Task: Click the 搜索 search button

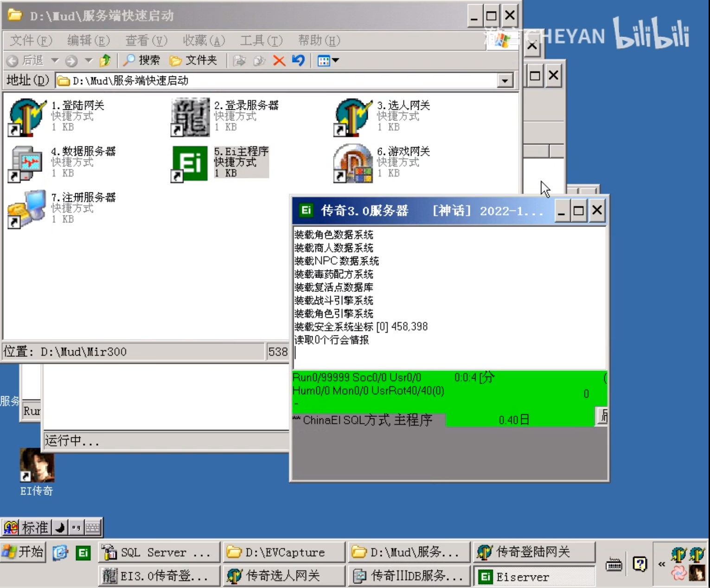Action: coord(142,61)
